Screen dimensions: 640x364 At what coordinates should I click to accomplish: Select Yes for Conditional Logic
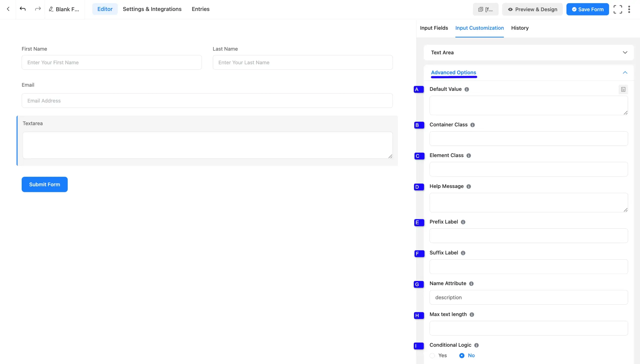(x=432, y=355)
